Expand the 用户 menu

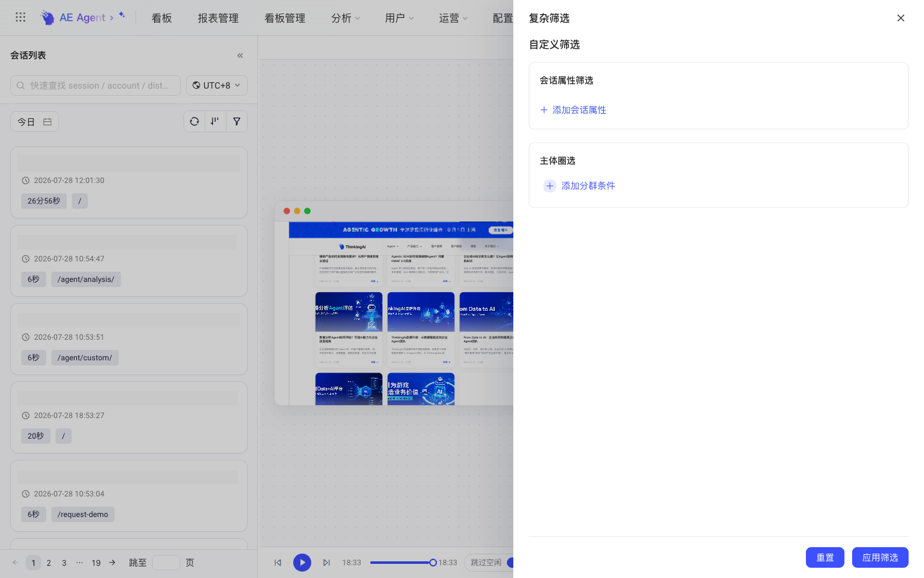[399, 18]
